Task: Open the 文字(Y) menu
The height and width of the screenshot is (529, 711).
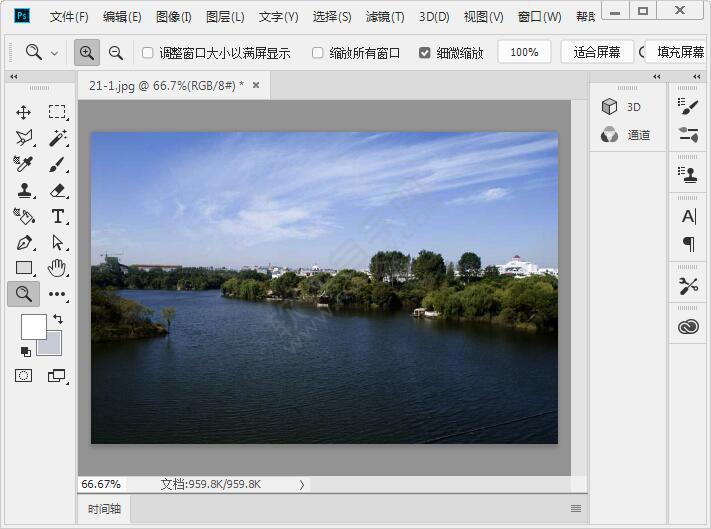Action: [278, 17]
